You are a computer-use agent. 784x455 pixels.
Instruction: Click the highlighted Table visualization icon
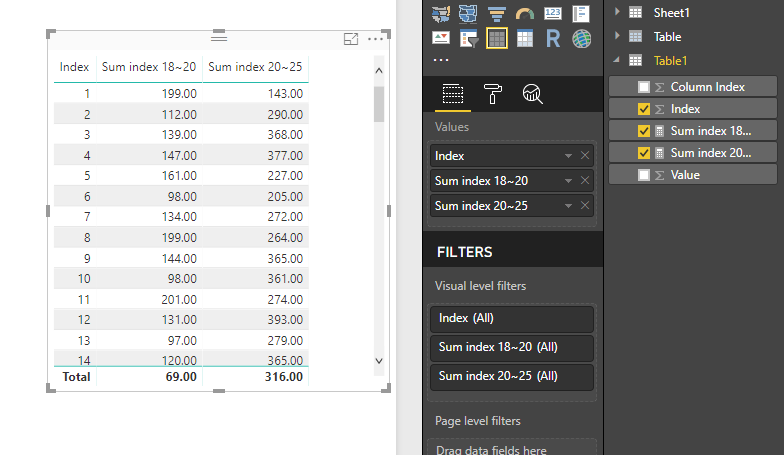click(496, 38)
